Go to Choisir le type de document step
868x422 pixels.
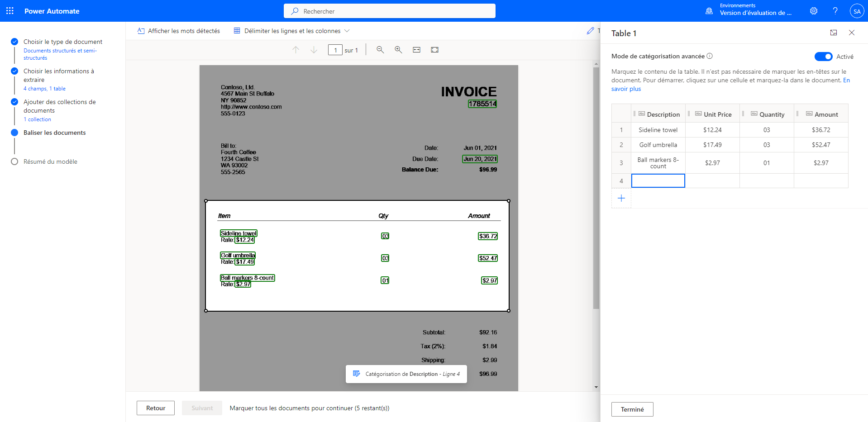[62, 42]
